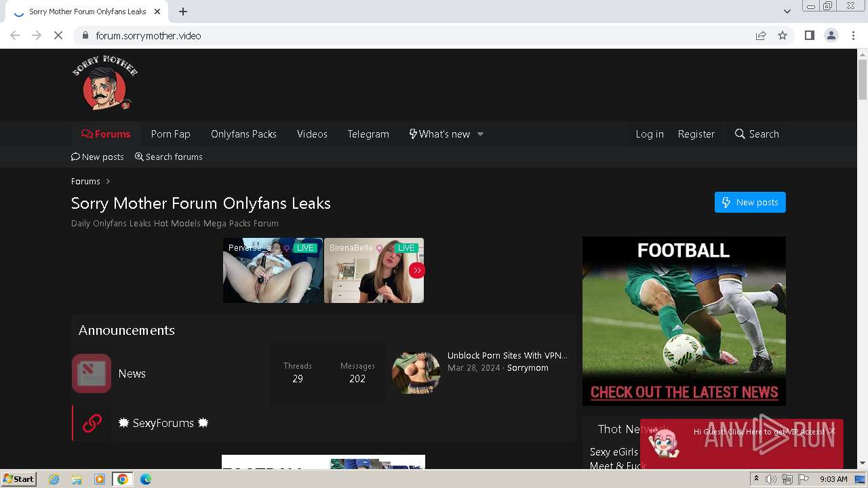Screen dimensions: 868x488
Task: Open a new browser tab
Action: tap(183, 12)
